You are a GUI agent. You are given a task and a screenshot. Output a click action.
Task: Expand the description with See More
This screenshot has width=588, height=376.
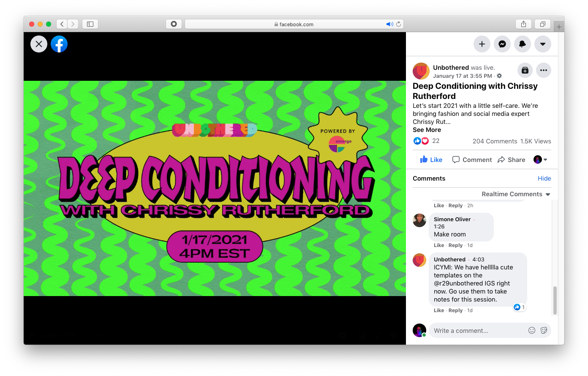427,130
